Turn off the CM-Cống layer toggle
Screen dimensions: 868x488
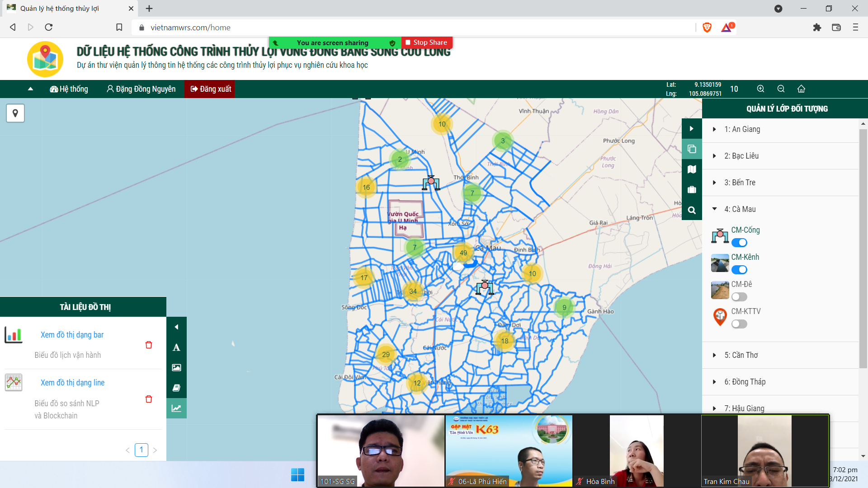(739, 243)
